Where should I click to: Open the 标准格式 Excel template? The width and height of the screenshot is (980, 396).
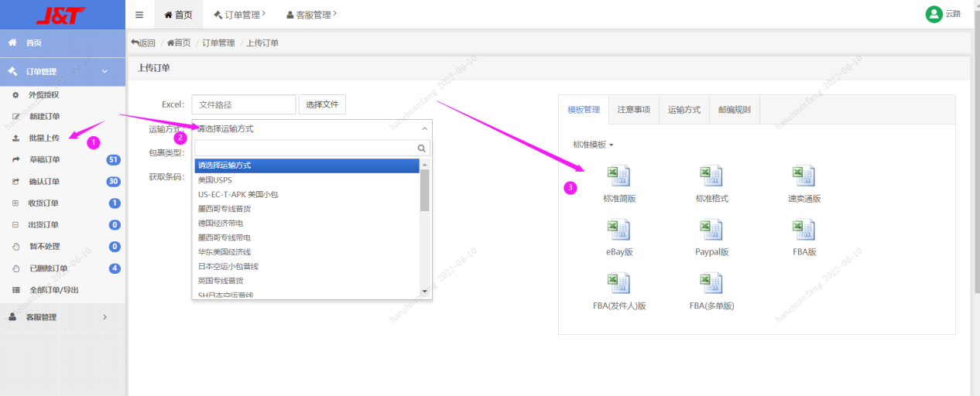[711, 184]
